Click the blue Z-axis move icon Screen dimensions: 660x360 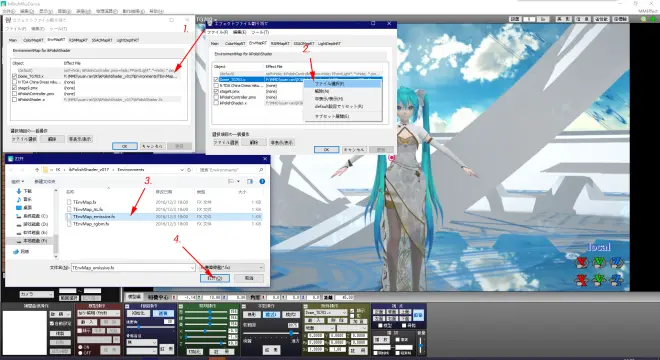pyautogui.click(x=617, y=280)
